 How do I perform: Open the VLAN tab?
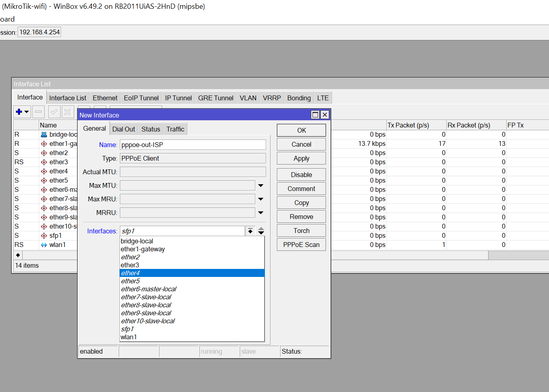[248, 98]
